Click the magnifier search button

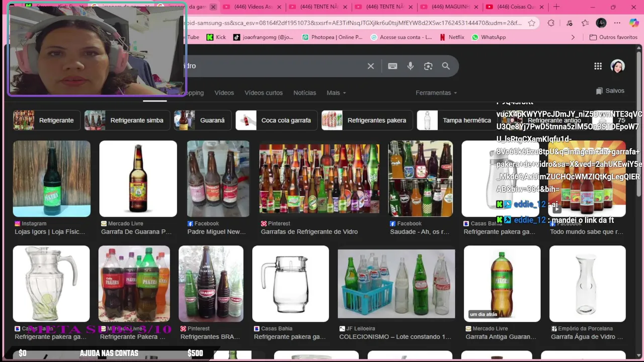tap(446, 66)
